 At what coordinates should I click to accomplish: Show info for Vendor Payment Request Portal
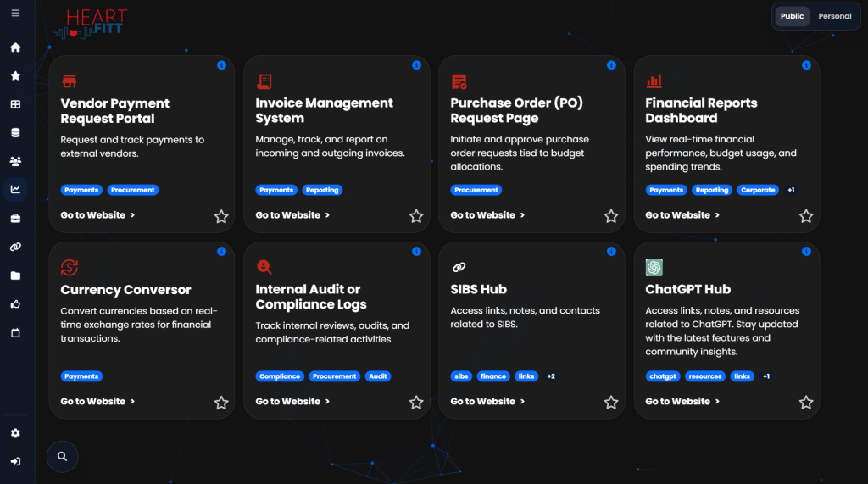[x=221, y=65]
